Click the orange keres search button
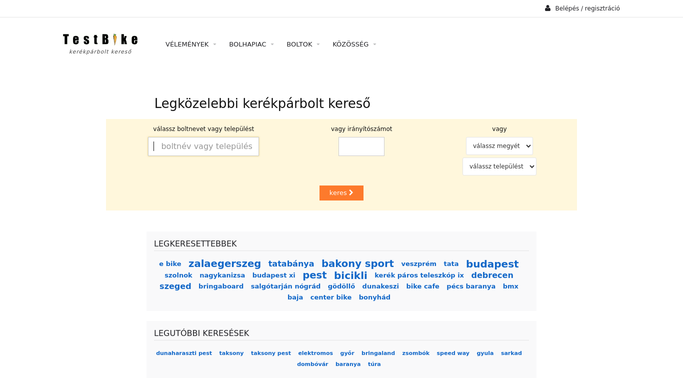683x384 pixels. [x=341, y=193]
